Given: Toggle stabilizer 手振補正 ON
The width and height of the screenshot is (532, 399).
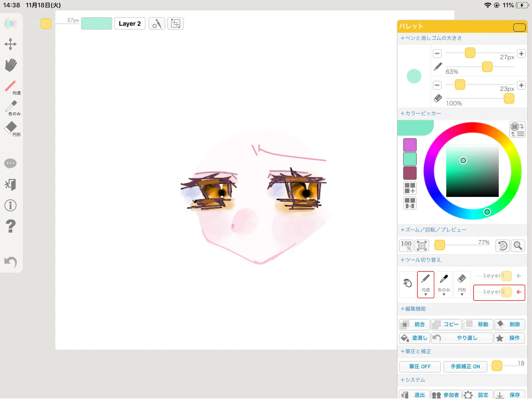Looking at the screenshot, I should (x=465, y=367).
